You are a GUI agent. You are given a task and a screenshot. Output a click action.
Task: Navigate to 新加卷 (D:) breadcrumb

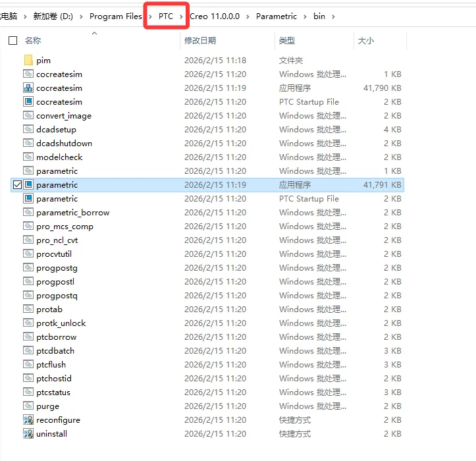coord(53,16)
